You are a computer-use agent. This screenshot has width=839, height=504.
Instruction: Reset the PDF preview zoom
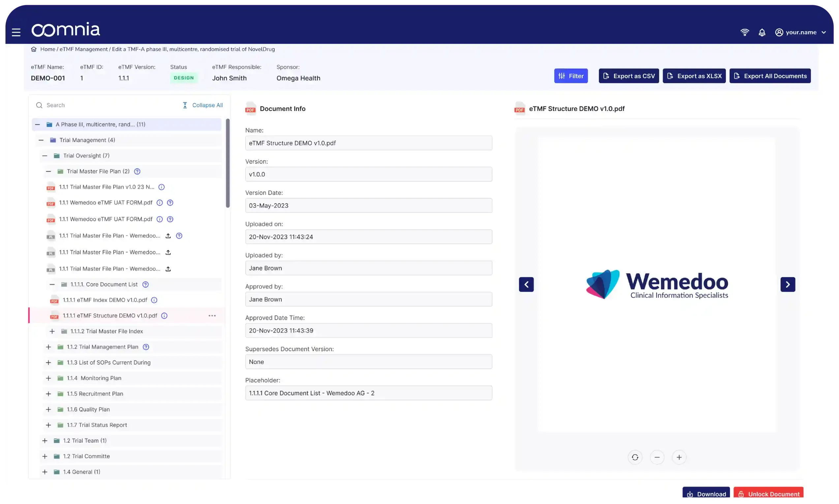click(635, 458)
